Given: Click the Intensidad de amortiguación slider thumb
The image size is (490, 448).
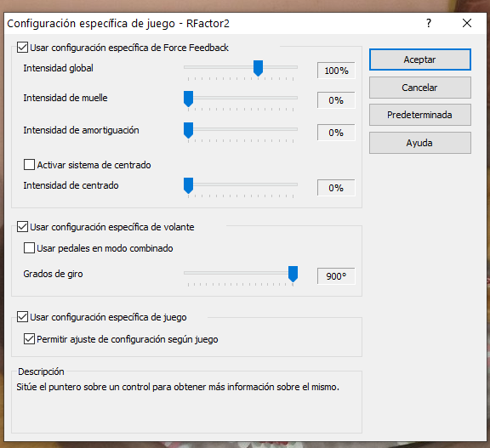Looking at the screenshot, I should 189,130.
